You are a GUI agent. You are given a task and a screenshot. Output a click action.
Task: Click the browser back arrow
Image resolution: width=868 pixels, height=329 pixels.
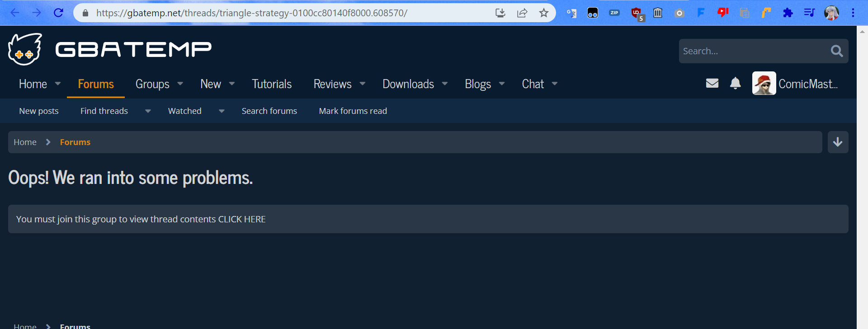tap(15, 13)
